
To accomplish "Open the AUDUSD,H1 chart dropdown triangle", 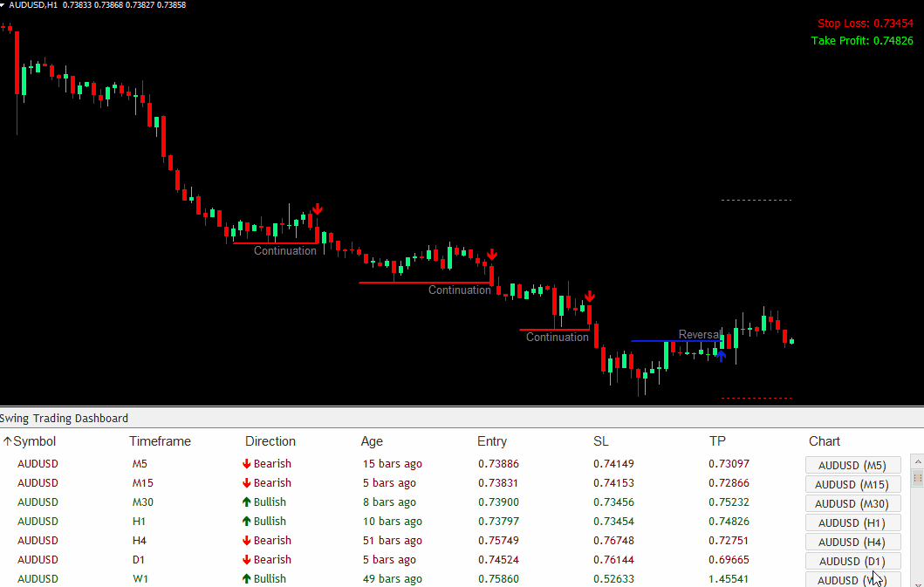I will 3,5.
